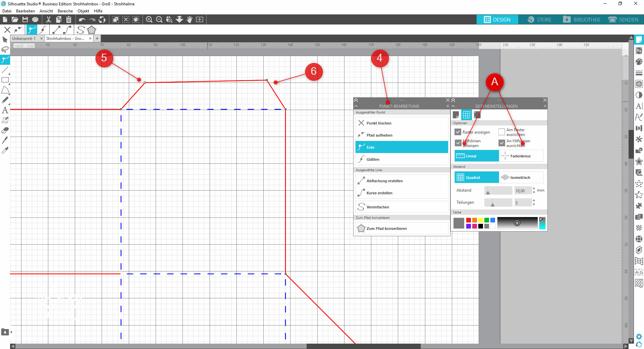Select the Rectangle drawing tool
Screen dimensions: 644x349
5,80
